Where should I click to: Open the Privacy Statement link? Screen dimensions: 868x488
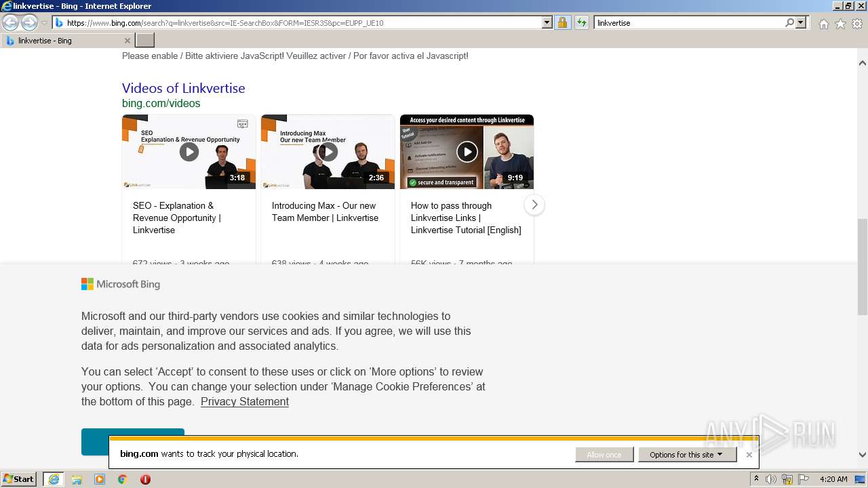[245, 402]
